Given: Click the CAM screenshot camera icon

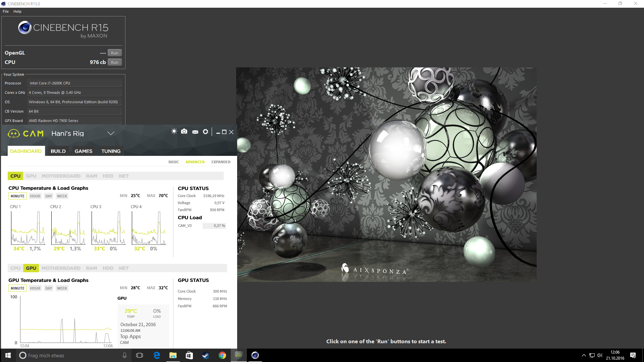Looking at the screenshot, I should pos(184,131).
